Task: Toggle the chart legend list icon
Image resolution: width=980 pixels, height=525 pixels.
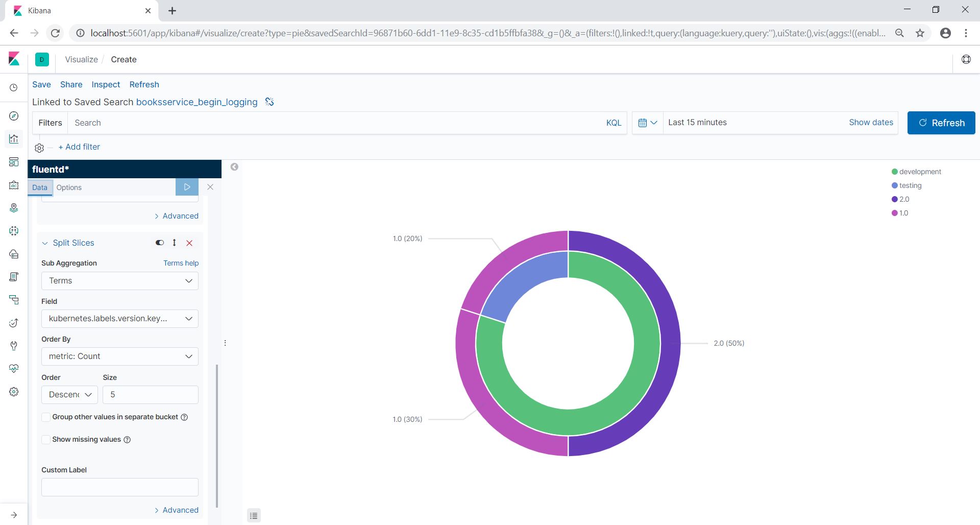Action: pyautogui.click(x=254, y=516)
